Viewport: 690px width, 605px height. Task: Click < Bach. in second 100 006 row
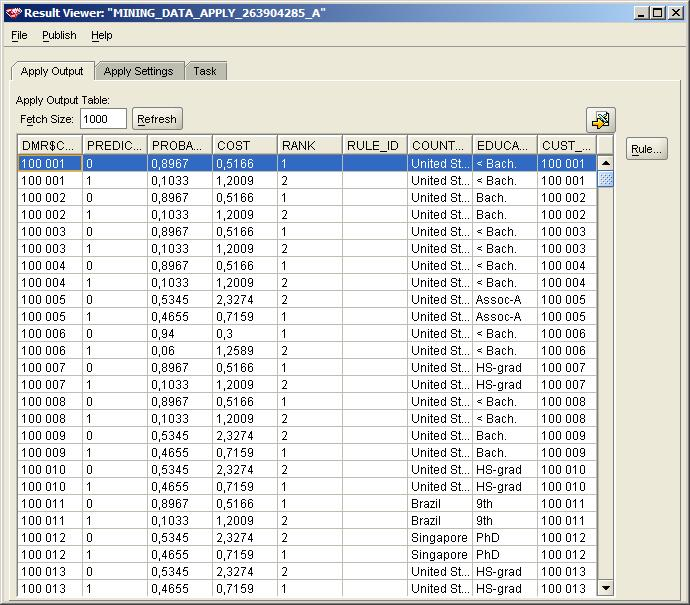coord(505,351)
